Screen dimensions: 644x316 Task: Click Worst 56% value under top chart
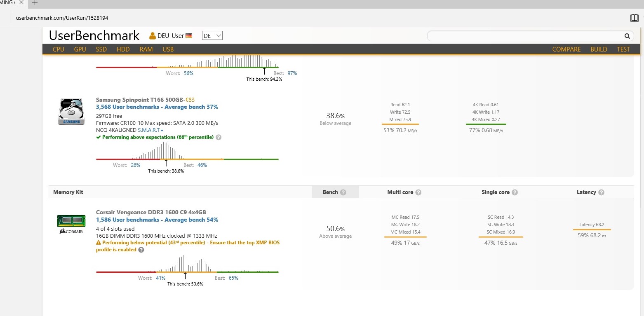(188, 73)
